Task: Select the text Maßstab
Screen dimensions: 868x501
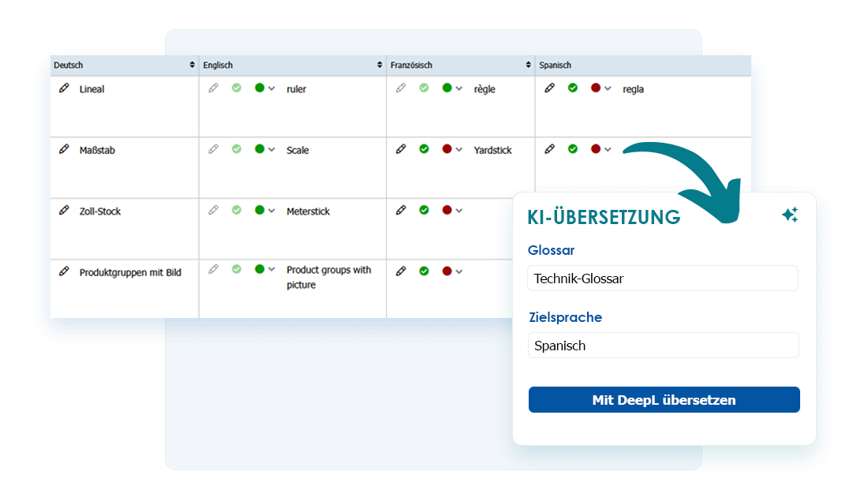Action: 97,150
